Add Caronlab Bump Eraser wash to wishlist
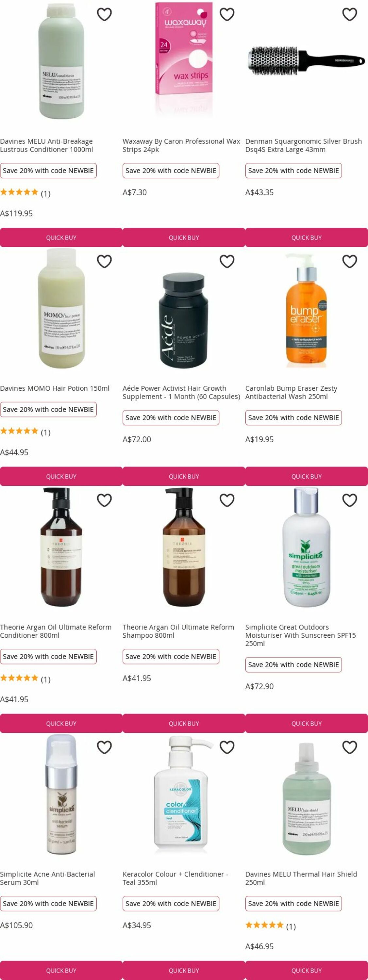The image size is (368, 980). click(349, 261)
